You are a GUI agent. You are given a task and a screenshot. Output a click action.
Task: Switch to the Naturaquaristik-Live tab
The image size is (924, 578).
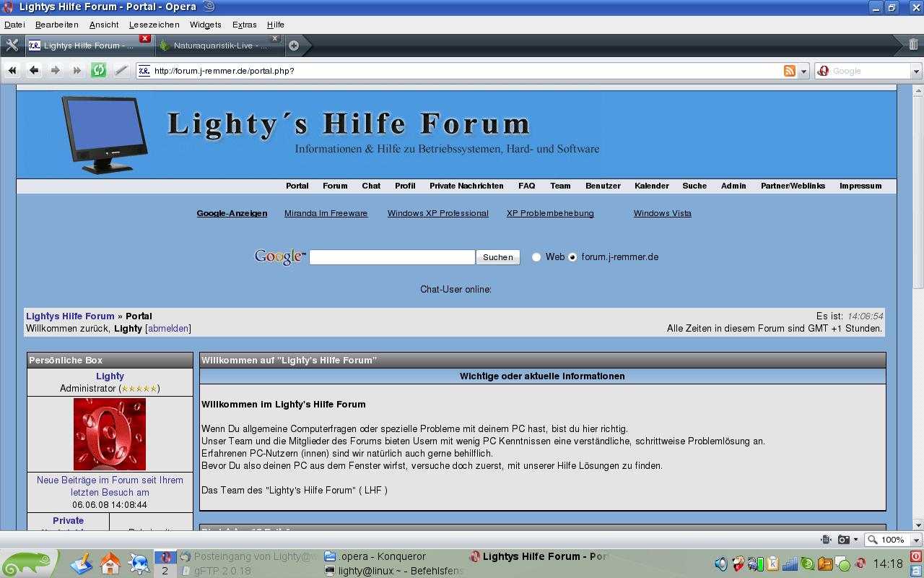click(219, 46)
